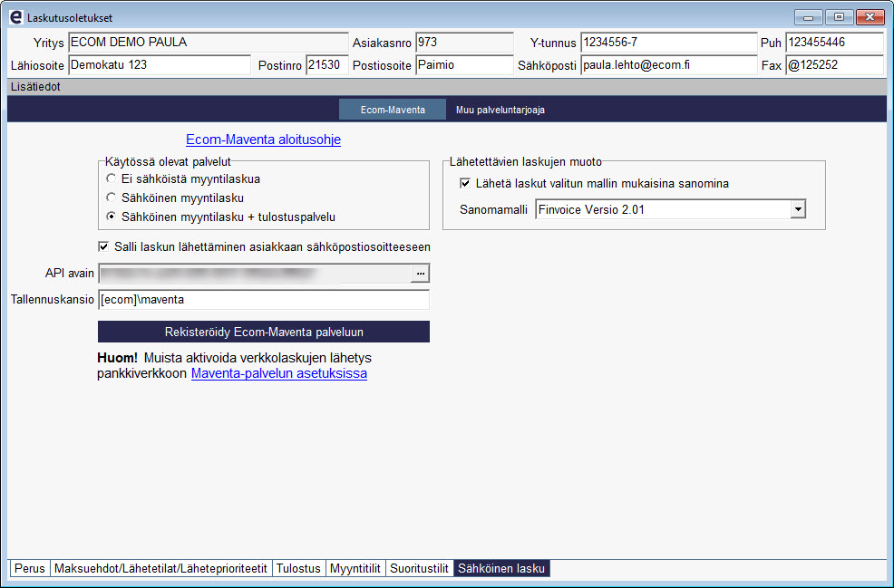Toggle 'Salli laskun lähettäminen asiakkaan sähköpostiosoitteeseen' checkbox
894x588 pixels.
(103, 246)
